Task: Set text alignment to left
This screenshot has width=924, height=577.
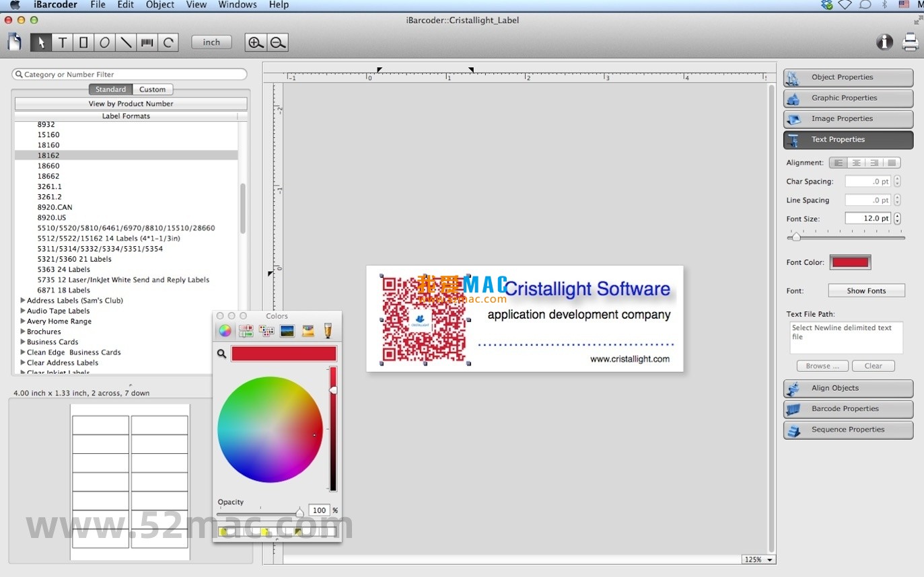Action: click(839, 163)
